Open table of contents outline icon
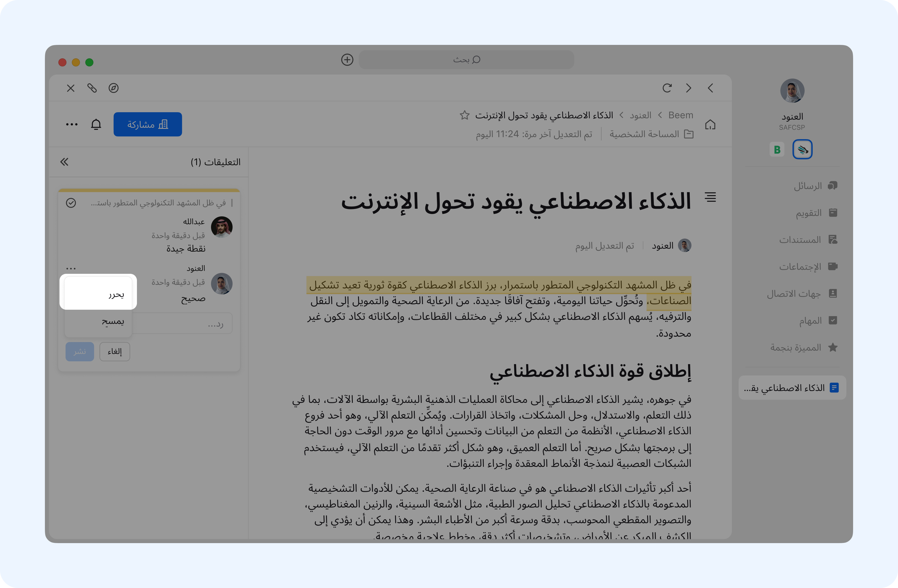898x588 pixels. click(710, 197)
